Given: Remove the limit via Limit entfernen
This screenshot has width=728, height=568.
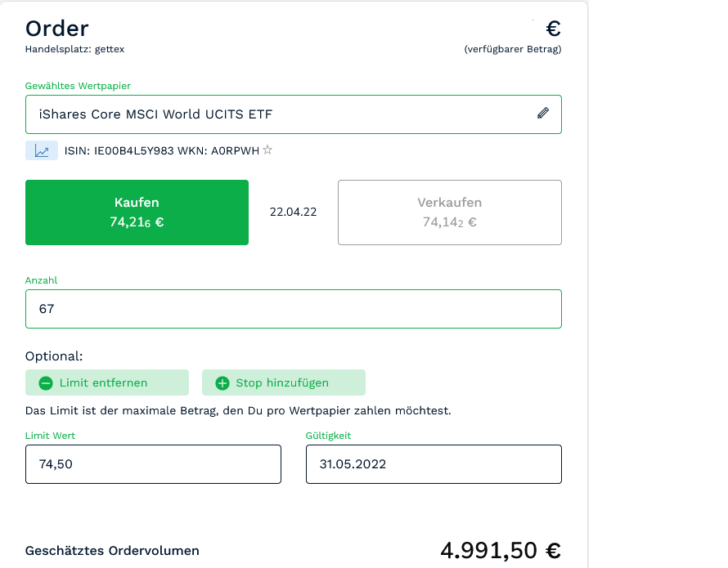Looking at the screenshot, I should (107, 382).
